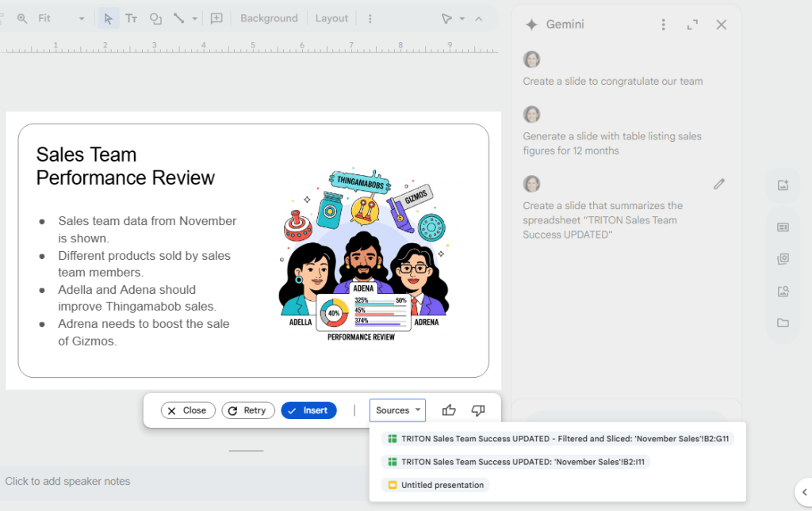The height and width of the screenshot is (511, 812).
Task: Click the Insert button to add the slide
Action: 308,410
